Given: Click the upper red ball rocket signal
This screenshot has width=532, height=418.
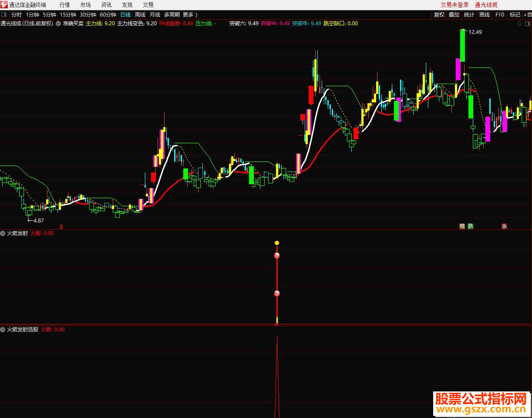Looking at the screenshot, I should [x=277, y=256].
